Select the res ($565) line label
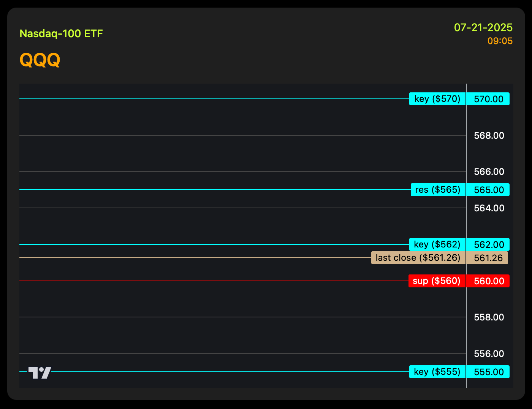This screenshot has width=532, height=409. (x=438, y=190)
